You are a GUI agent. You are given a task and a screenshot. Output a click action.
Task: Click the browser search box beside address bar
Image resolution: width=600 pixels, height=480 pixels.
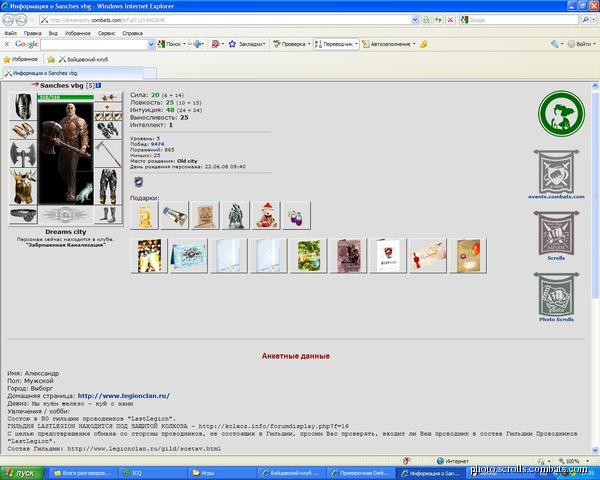(x=519, y=20)
